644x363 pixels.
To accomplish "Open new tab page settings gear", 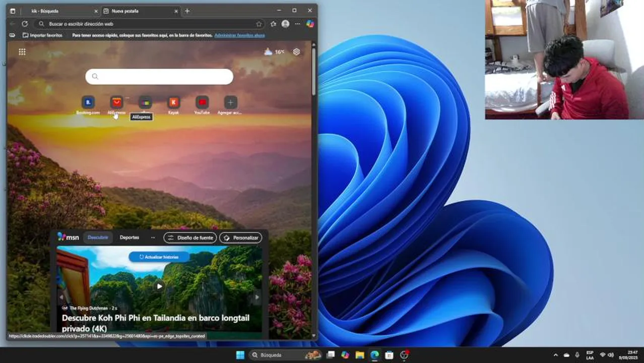I will click(296, 51).
